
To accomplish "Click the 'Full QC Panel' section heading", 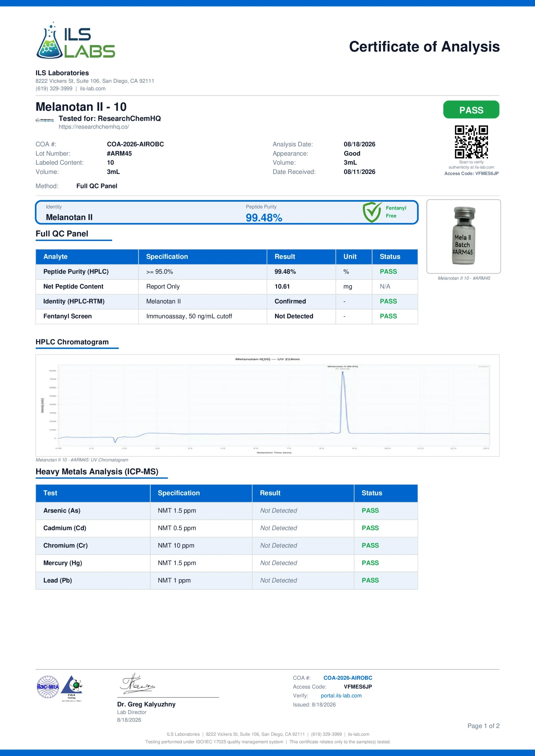I will 62,234.
